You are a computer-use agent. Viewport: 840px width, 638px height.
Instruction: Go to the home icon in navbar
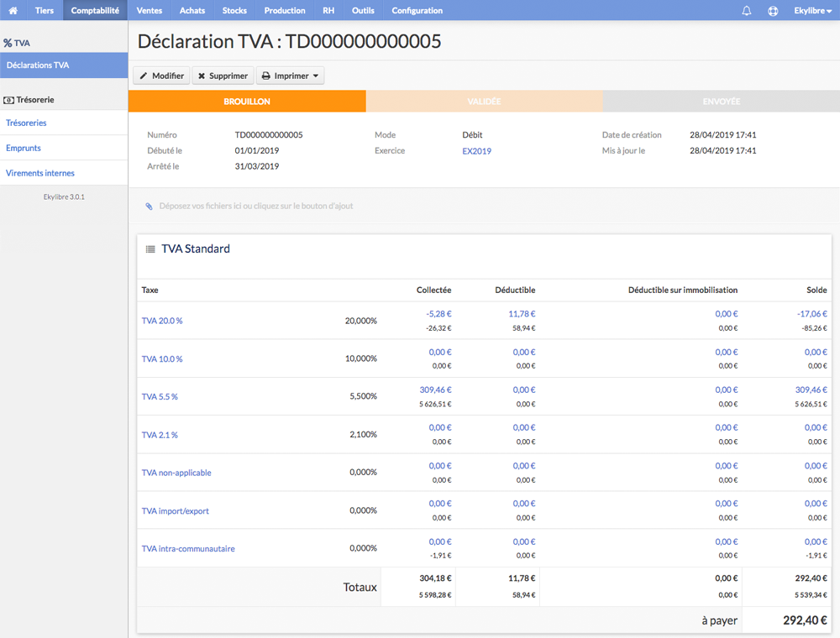click(13, 10)
